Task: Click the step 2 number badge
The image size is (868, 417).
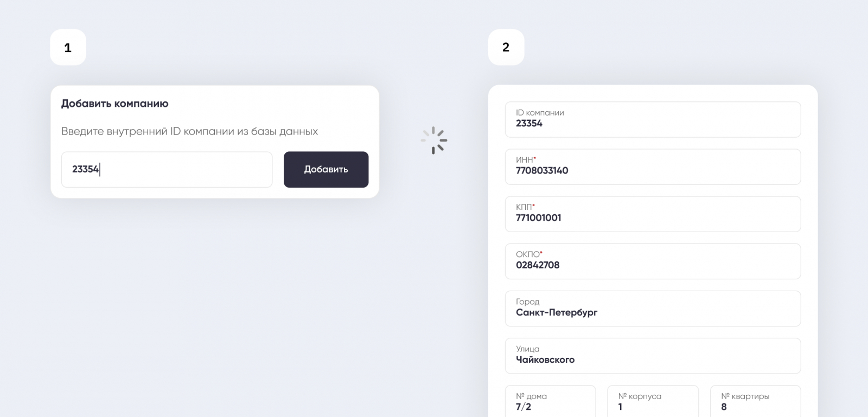Action: (506, 48)
